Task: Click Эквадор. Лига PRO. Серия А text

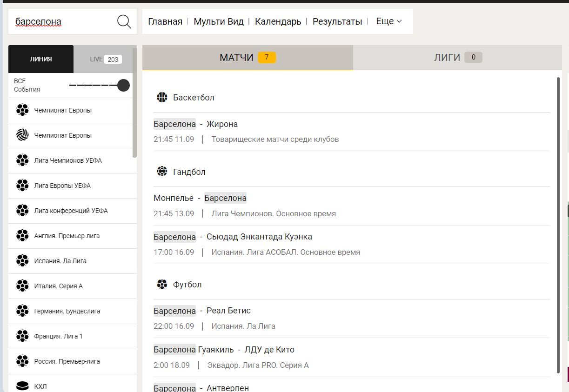Action: coord(258,365)
